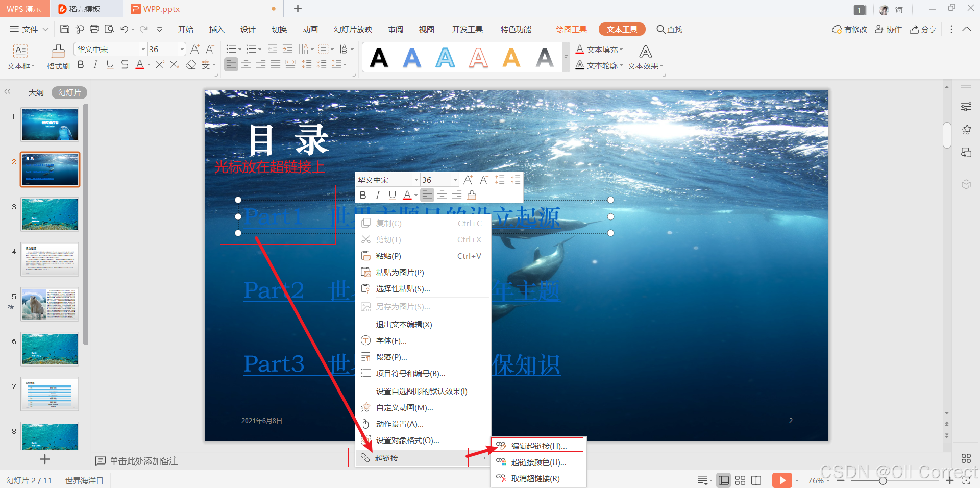
Task: Click the Format Painter brush icon
Action: 58,51
